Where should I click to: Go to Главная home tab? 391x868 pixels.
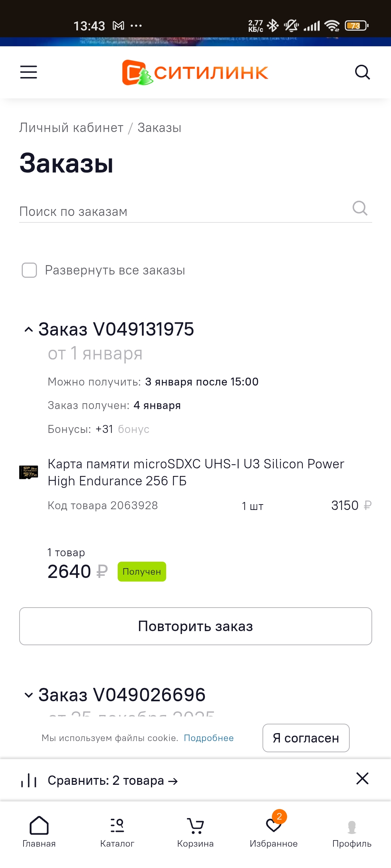click(39, 831)
